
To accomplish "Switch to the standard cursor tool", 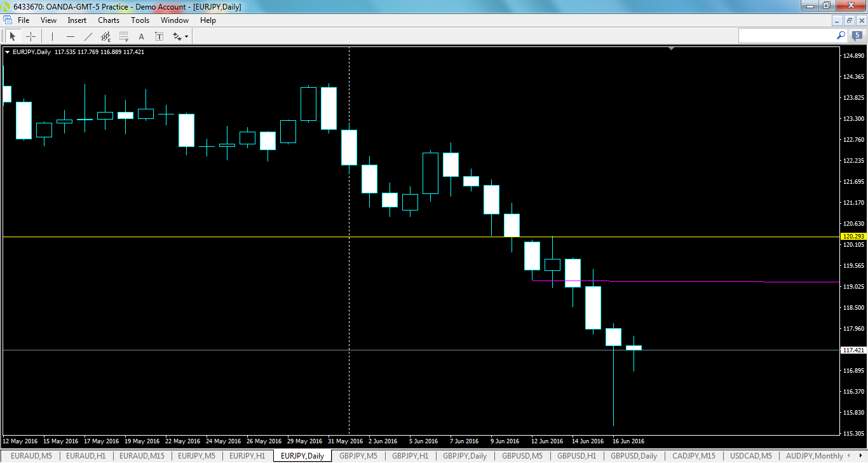I will point(13,36).
